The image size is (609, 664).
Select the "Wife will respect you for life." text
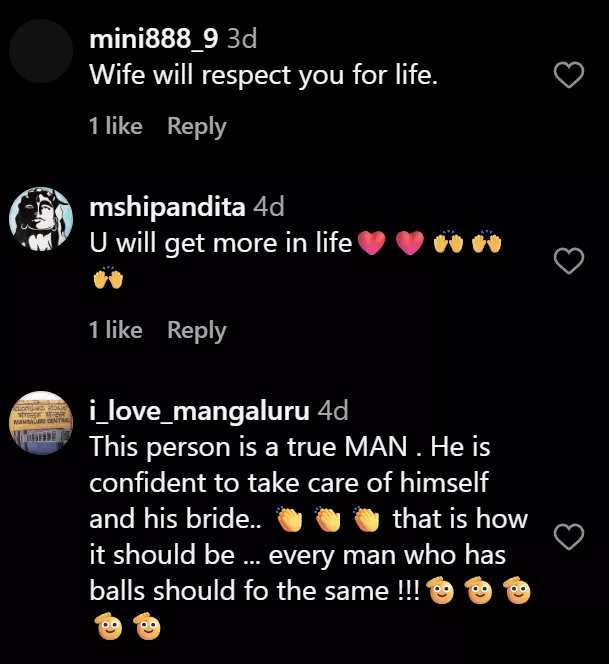pyautogui.click(x=264, y=76)
